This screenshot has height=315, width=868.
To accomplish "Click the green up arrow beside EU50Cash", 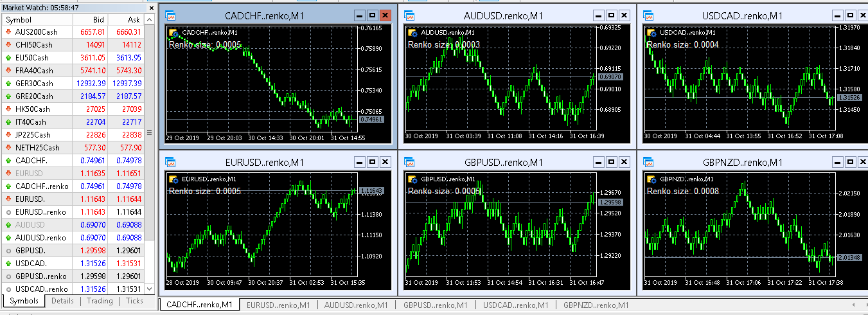I will (x=8, y=58).
